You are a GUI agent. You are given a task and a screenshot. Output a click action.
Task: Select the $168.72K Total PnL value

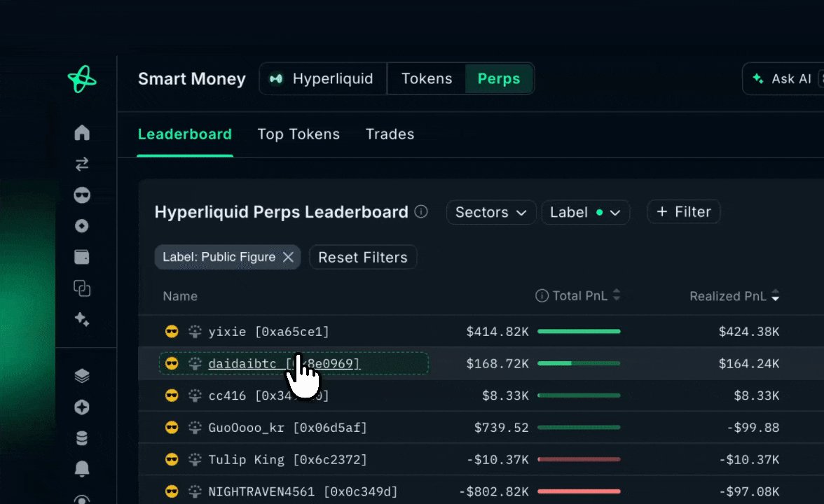click(x=497, y=364)
